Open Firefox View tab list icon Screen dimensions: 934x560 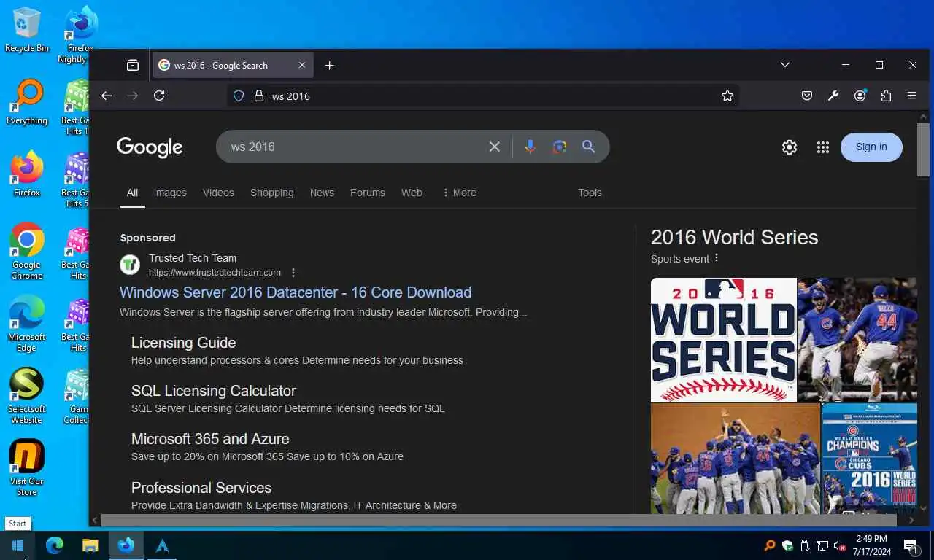pyautogui.click(x=132, y=65)
